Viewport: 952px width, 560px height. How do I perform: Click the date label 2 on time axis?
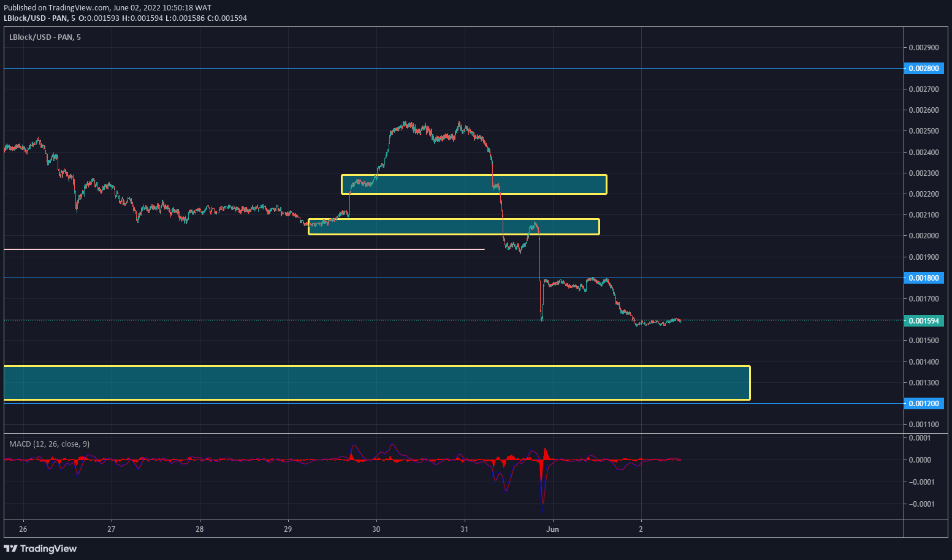point(641,529)
